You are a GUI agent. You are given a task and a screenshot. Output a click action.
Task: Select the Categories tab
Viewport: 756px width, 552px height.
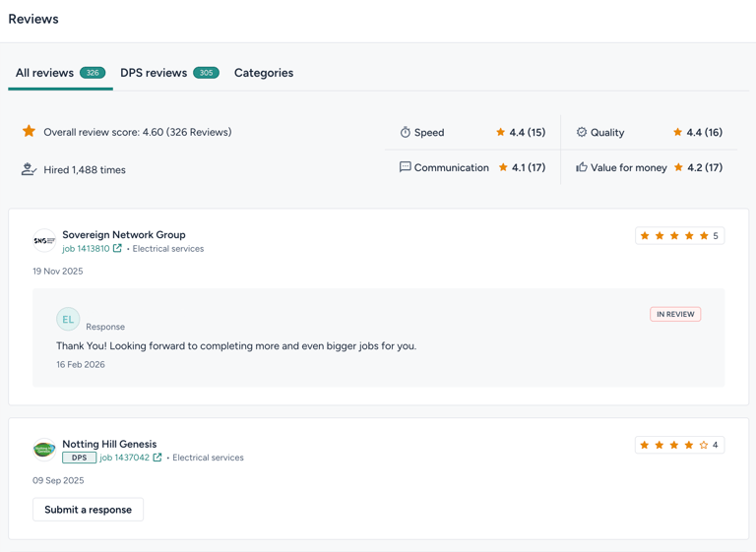click(264, 73)
